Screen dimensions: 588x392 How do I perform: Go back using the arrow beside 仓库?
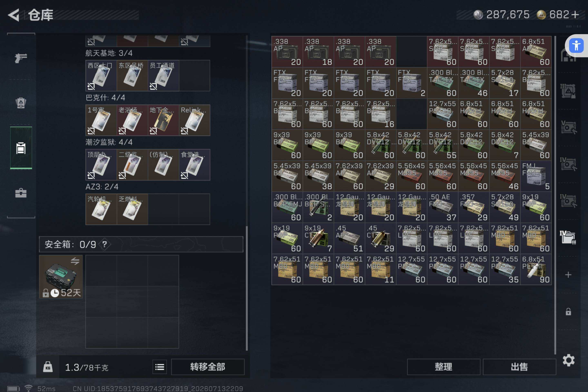pyautogui.click(x=14, y=15)
